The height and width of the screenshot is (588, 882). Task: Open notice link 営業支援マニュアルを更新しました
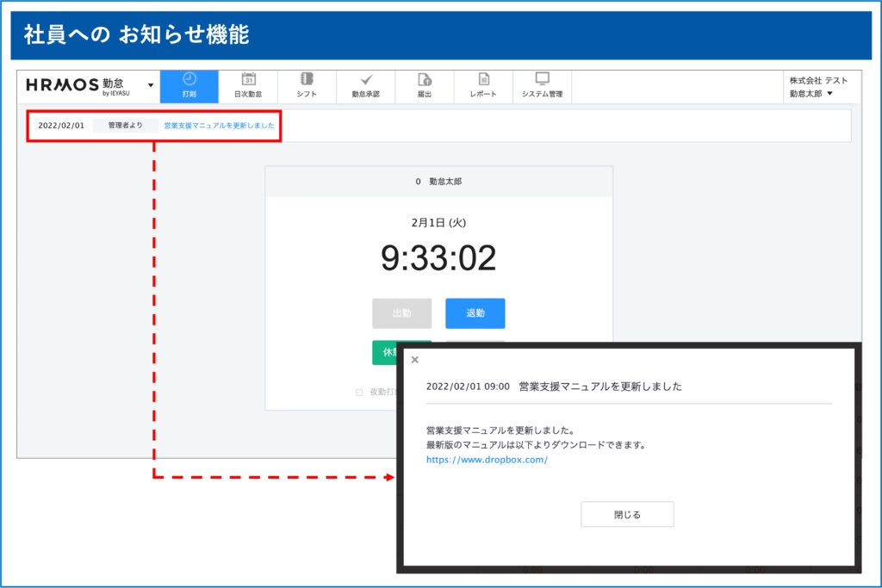click(219, 126)
